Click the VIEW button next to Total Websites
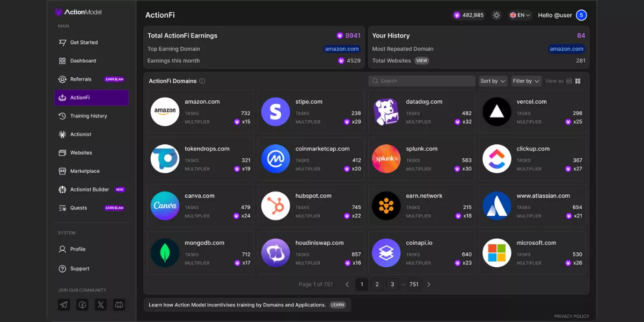Image resolution: width=644 pixels, height=322 pixels. tap(422, 61)
